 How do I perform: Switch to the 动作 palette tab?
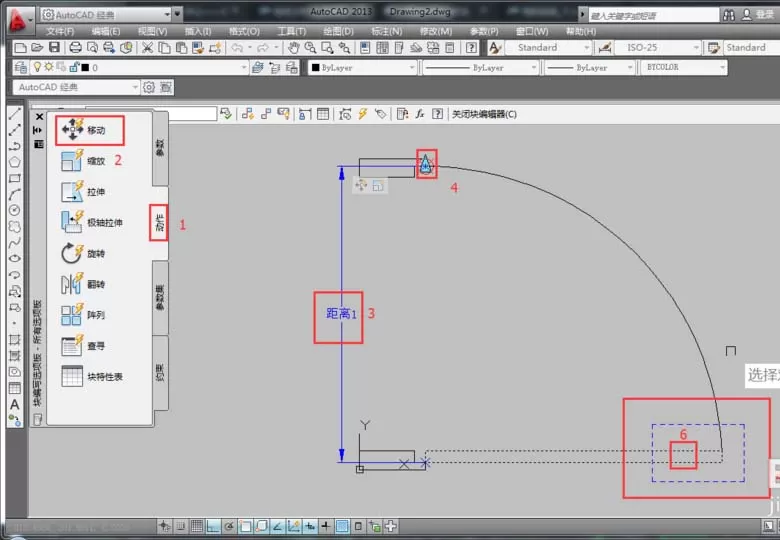(x=159, y=223)
